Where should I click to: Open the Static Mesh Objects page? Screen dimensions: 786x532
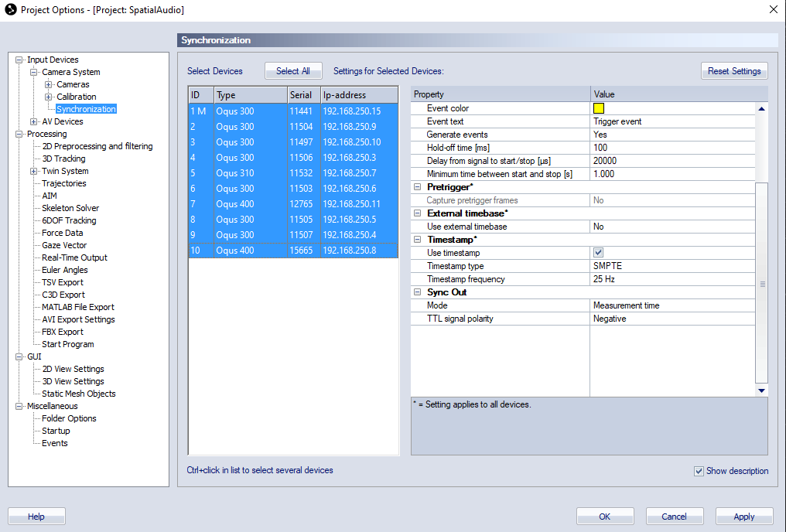click(x=79, y=394)
